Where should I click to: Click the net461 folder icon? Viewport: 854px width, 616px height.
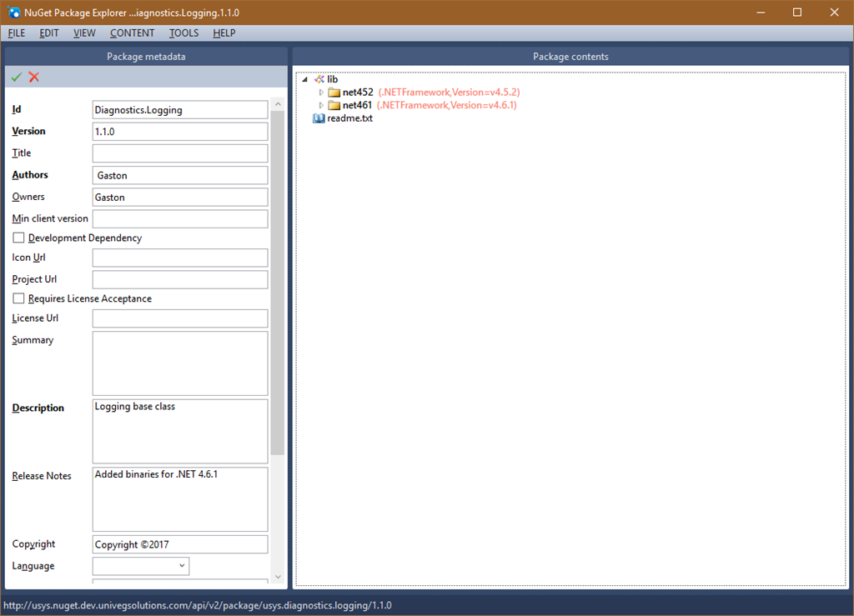click(334, 106)
